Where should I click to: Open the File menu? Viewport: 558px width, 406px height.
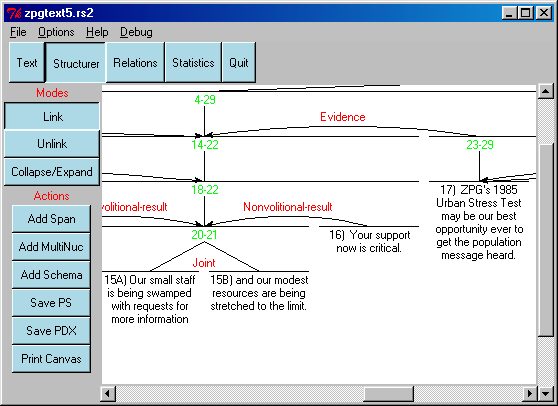point(18,32)
